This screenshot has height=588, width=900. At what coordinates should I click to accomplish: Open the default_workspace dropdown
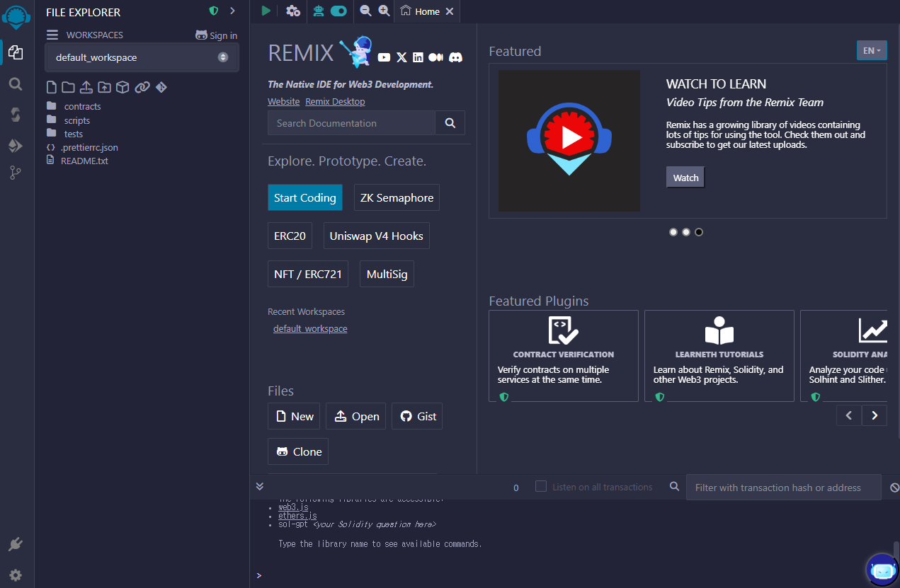pos(142,57)
